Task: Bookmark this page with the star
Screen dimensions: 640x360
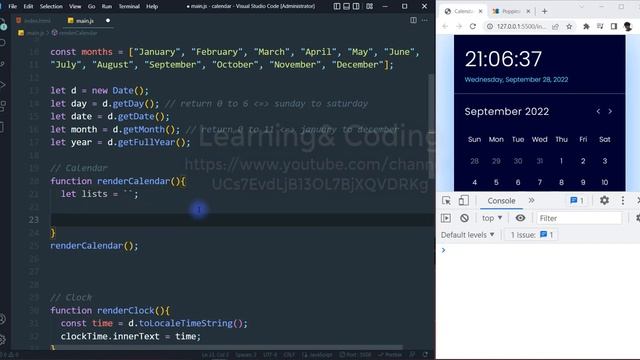Action: click(569, 26)
